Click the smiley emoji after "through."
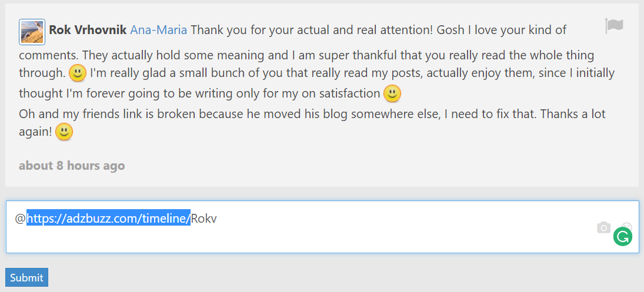The width and height of the screenshot is (644, 292). coord(78,73)
